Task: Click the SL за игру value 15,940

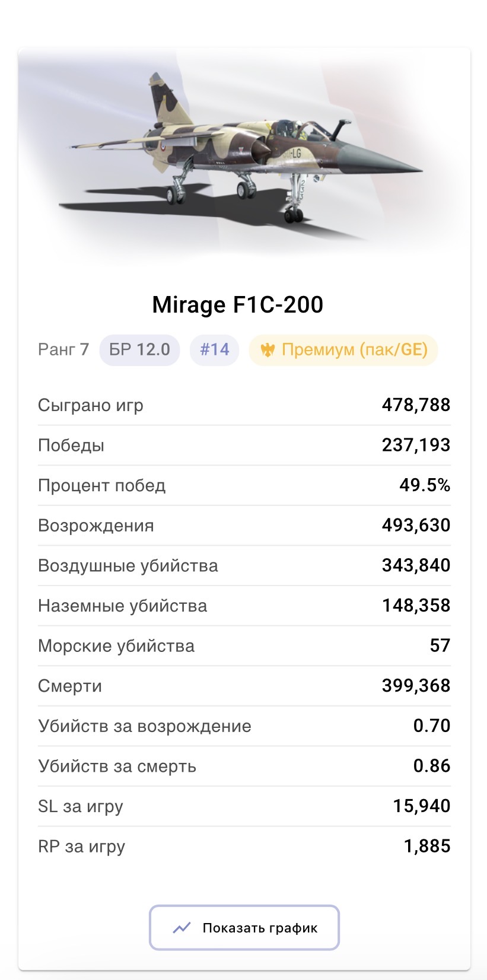Action: tap(421, 806)
